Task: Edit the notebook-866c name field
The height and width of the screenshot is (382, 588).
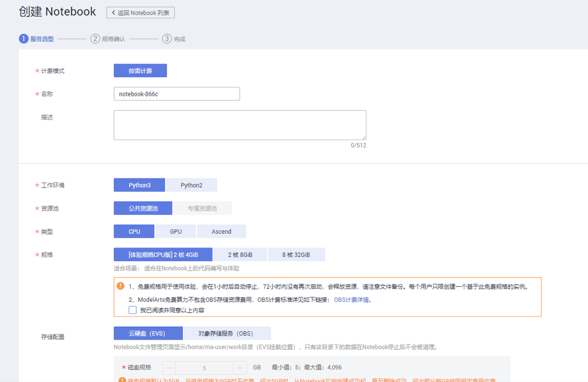Action: [x=176, y=93]
